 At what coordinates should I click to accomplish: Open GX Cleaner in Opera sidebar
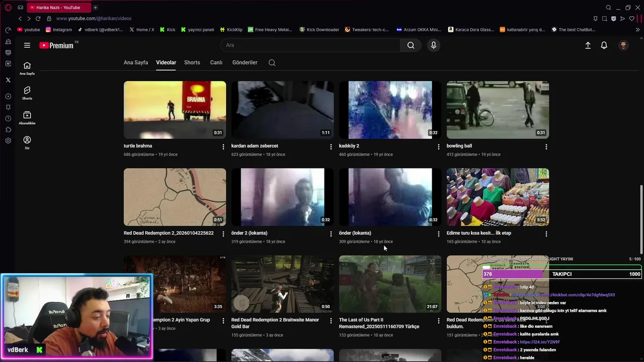[8, 41]
